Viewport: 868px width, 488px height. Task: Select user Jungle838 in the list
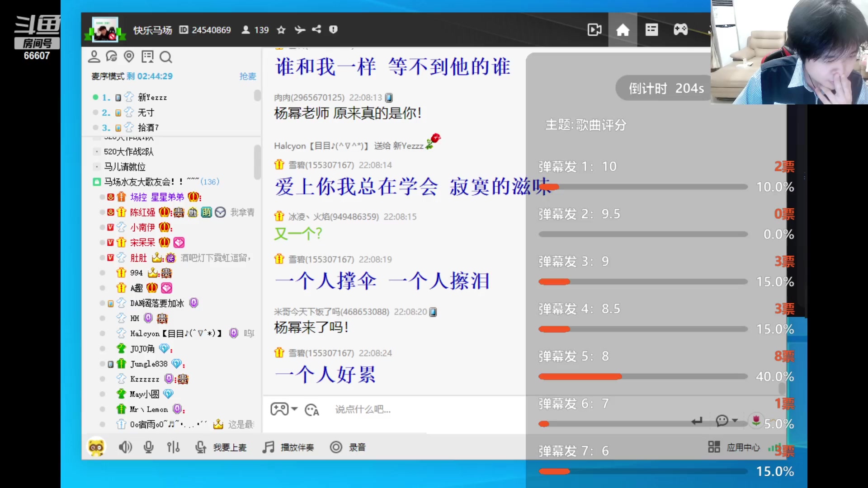pyautogui.click(x=149, y=364)
